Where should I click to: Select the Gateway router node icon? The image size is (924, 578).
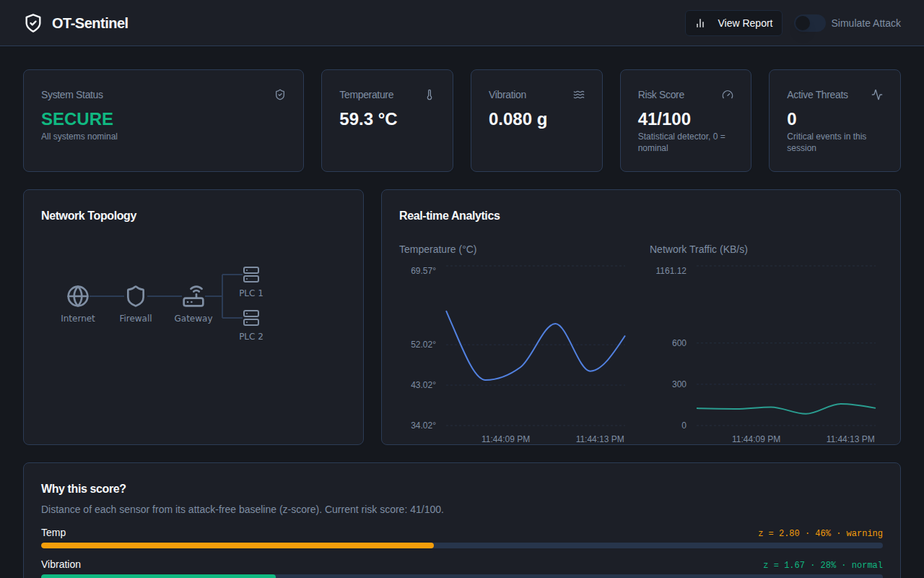point(193,296)
